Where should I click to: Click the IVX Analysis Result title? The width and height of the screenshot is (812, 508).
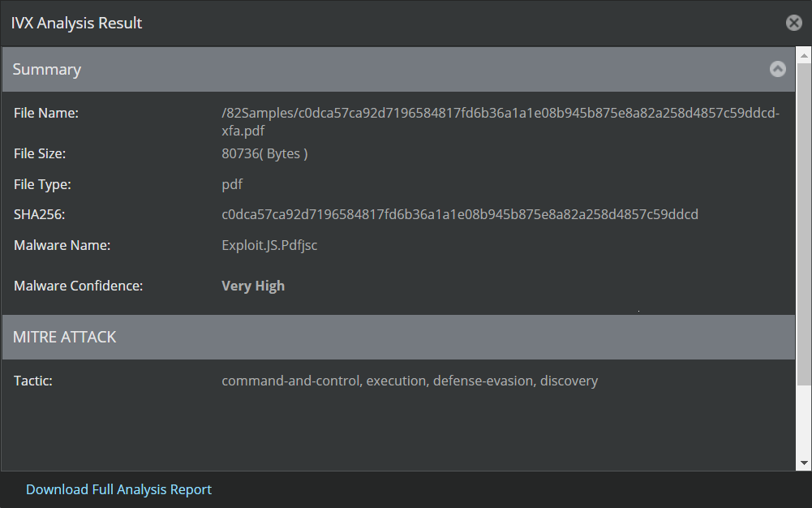(76, 24)
